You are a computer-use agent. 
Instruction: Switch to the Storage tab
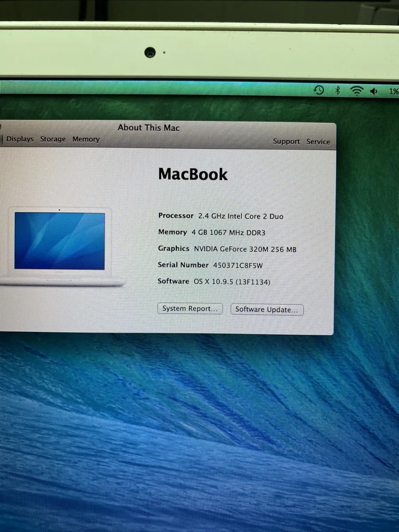(x=53, y=139)
